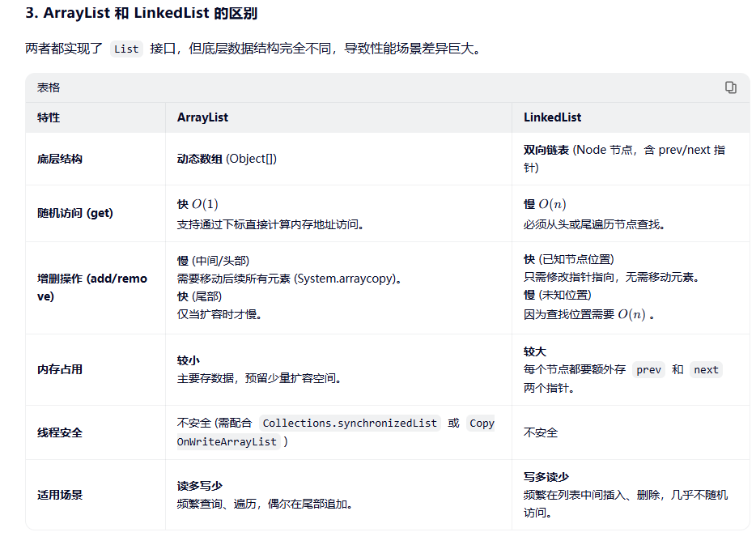Click the 'ArrayList' column header
This screenshot has width=756, height=545.
click(202, 117)
